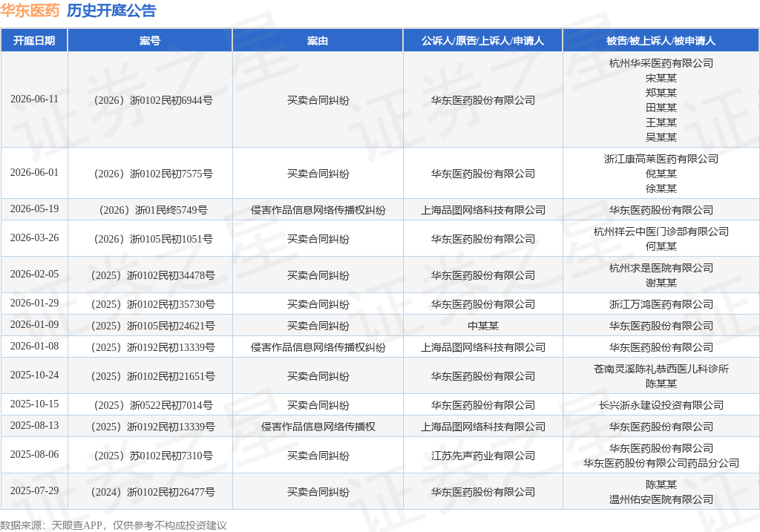Image resolution: width=760 pixels, height=532 pixels.
Task: Open case (2026)浙0102民初7575号
Action: click(153, 174)
